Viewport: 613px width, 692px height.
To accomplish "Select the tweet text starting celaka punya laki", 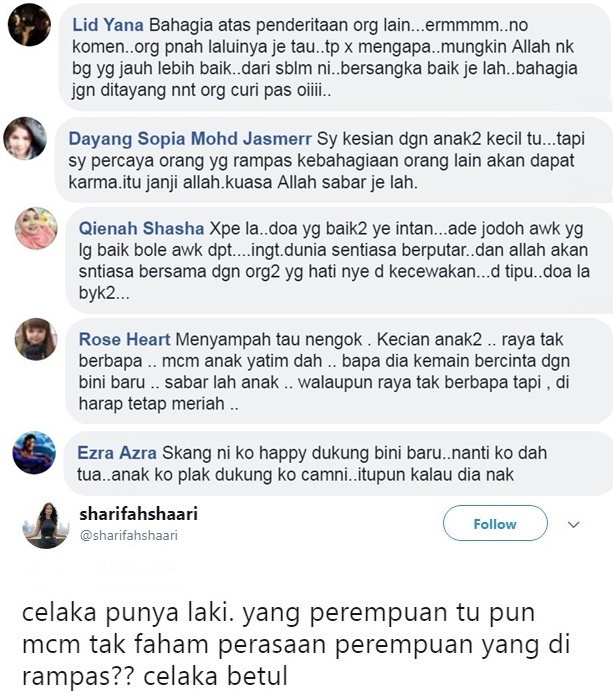I will click(296, 644).
